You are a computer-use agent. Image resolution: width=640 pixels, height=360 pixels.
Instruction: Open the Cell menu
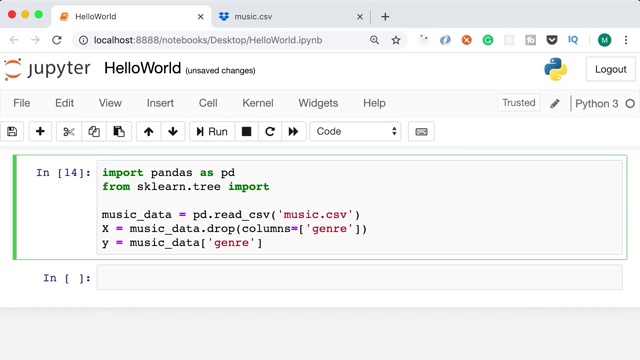(208, 103)
